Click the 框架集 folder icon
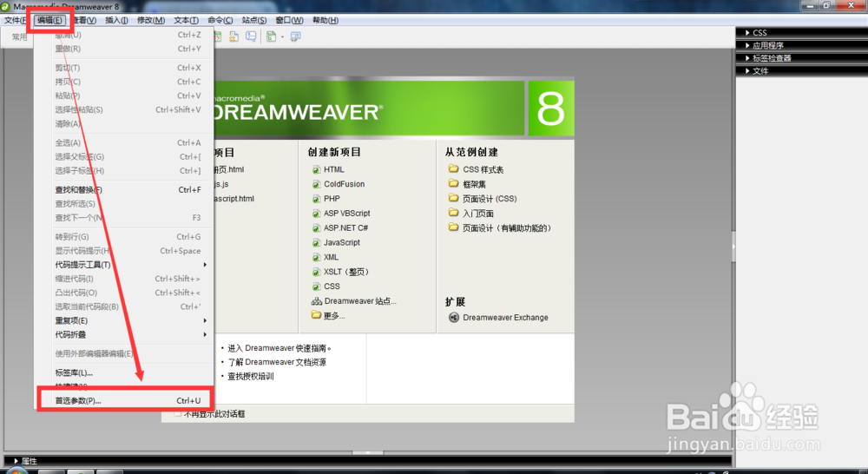 453,183
